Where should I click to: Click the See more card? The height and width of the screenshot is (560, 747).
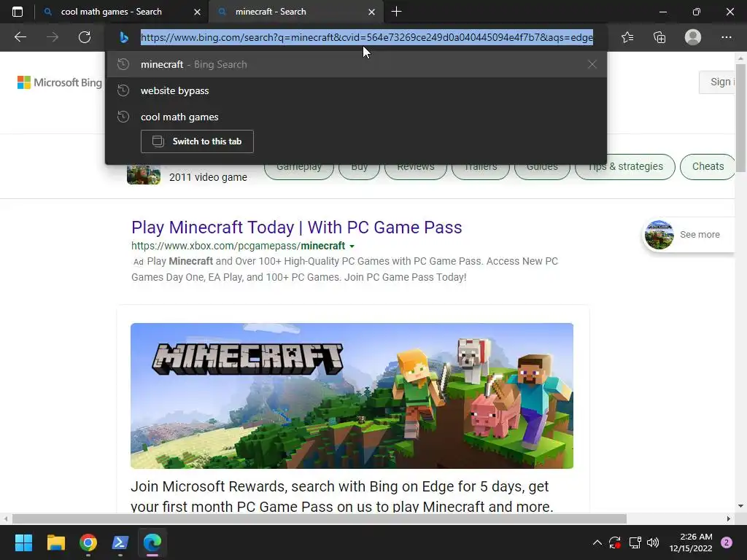(x=689, y=234)
